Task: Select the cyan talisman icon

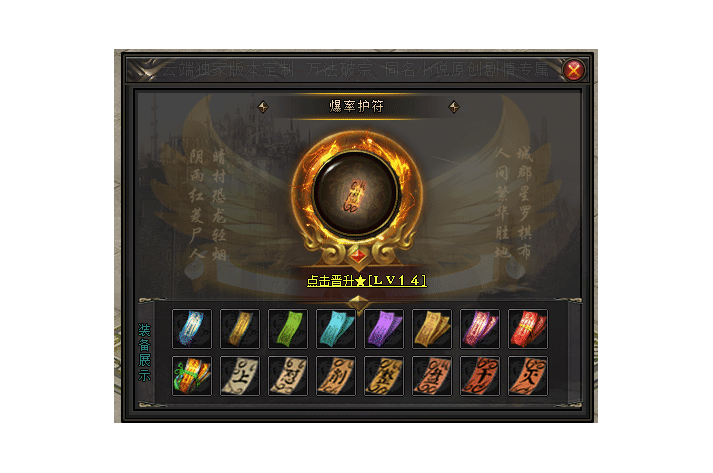Action: coord(336,329)
